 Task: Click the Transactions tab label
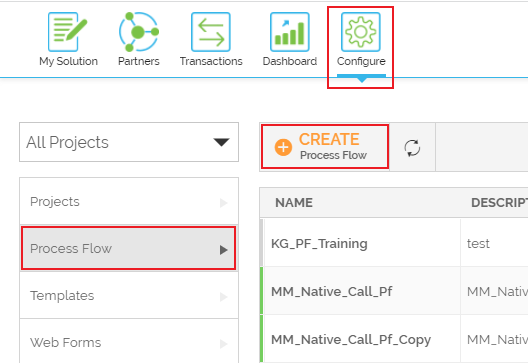coord(211,61)
